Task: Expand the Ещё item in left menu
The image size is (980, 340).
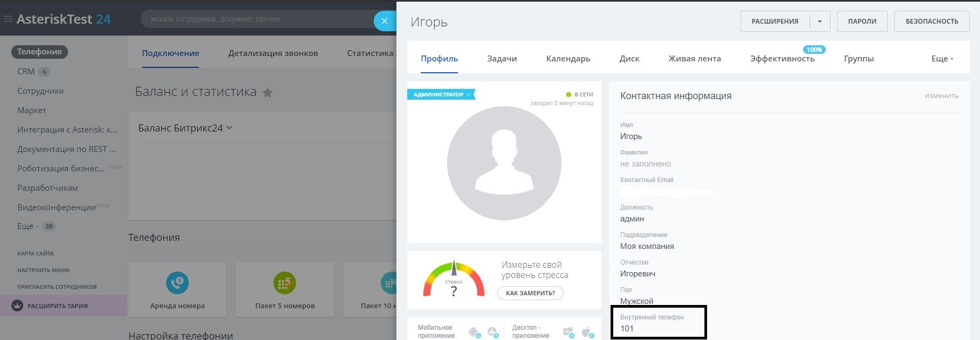Action: [x=28, y=226]
